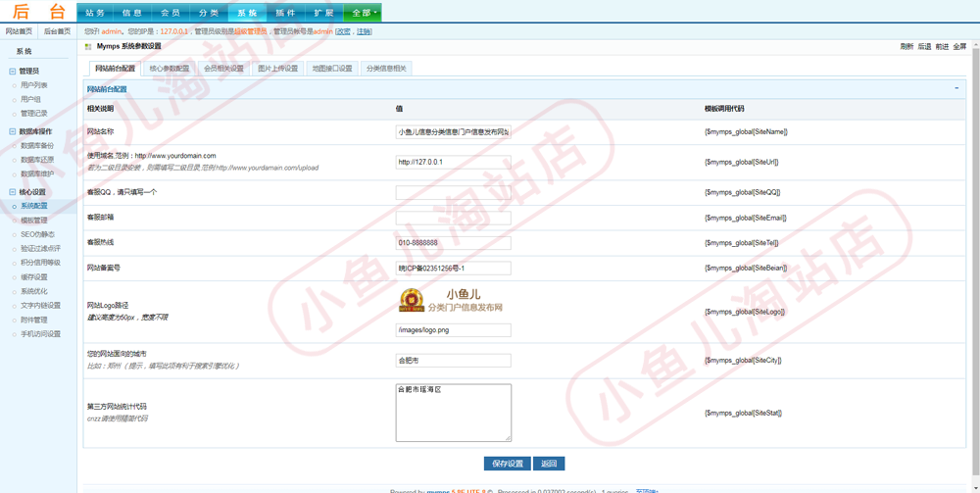Focus the logo path field /images/logo.png
The height and width of the screenshot is (493, 980).
453,330
